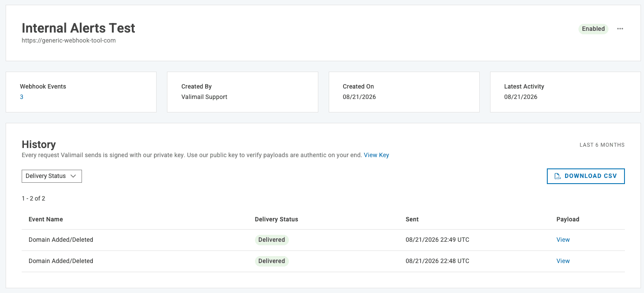Click Domain Added/Deleted in the 22:48 row
The image size is (644, 293).
pyautogui.click(x=61, y=261)
